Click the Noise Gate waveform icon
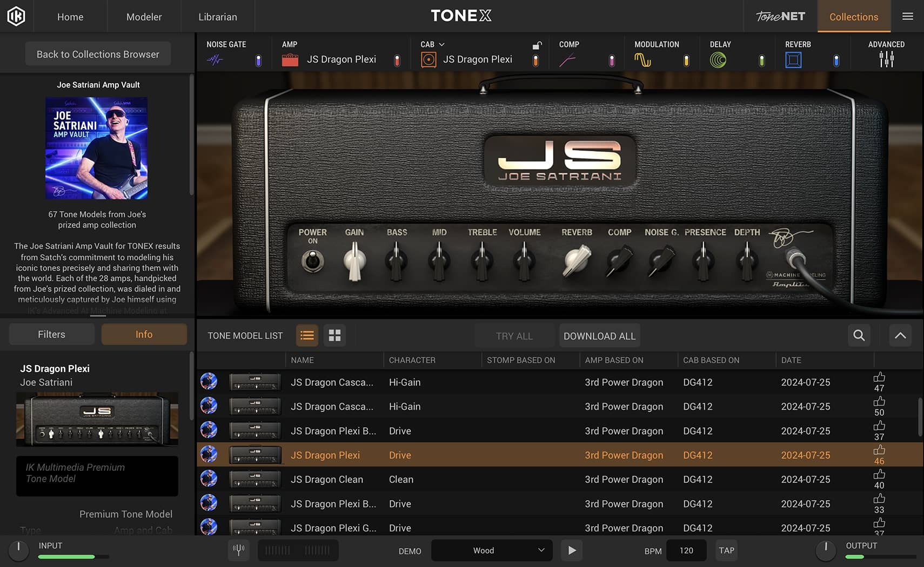The image size is (924, 567). pos(215,60)
